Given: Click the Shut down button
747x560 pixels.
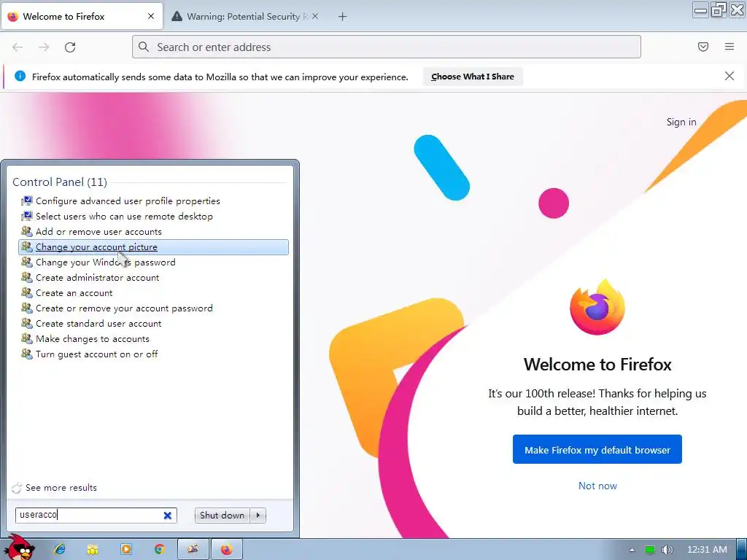Looking at the screenshot, I should [x=222, y=516].
